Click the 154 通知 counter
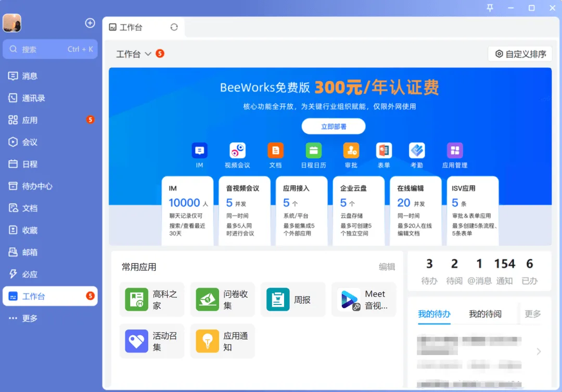 [505, 272]
